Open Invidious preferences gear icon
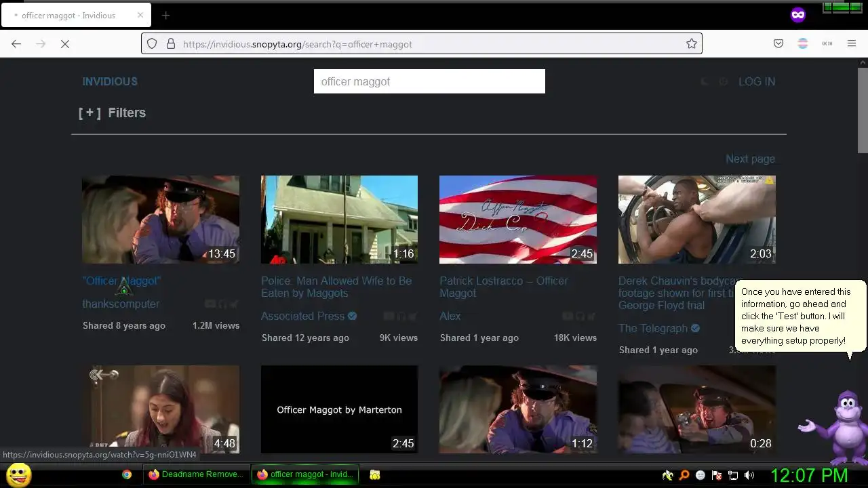The height and width of the screenshot is (488, 868). [724, 81]
